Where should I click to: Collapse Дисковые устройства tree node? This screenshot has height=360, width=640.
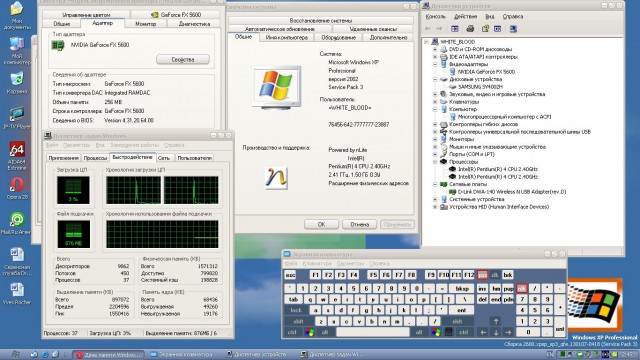pos(435,79)
